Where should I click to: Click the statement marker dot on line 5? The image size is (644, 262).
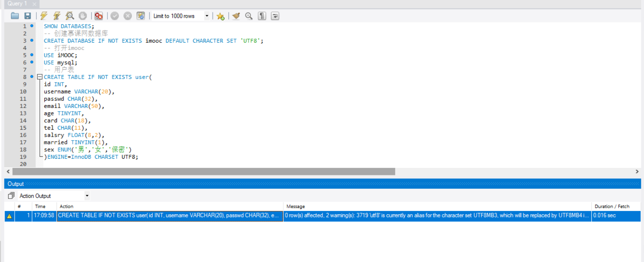[x=32, y=55]
